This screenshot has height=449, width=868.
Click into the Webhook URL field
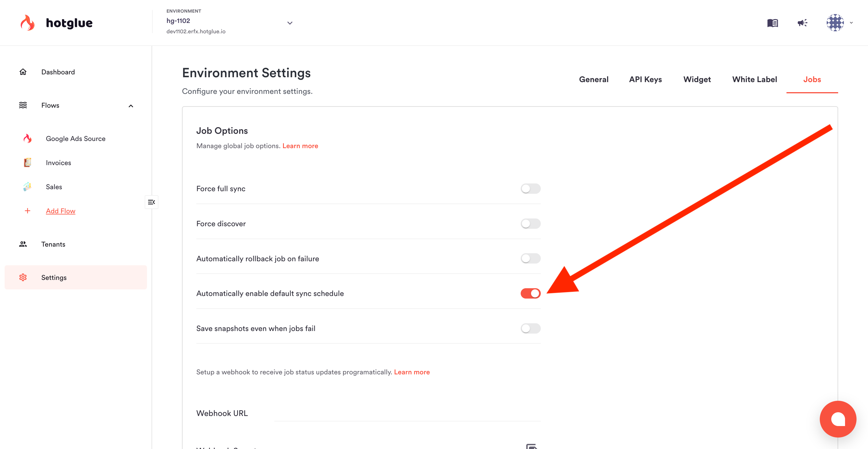407,414
